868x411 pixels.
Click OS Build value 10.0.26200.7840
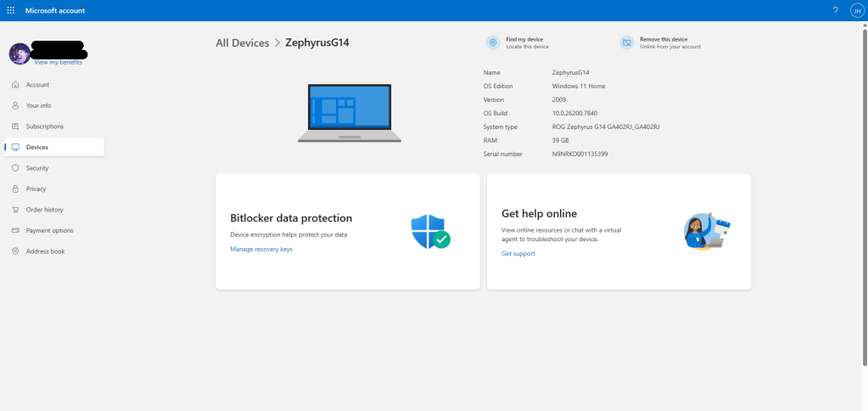point(574,113)
